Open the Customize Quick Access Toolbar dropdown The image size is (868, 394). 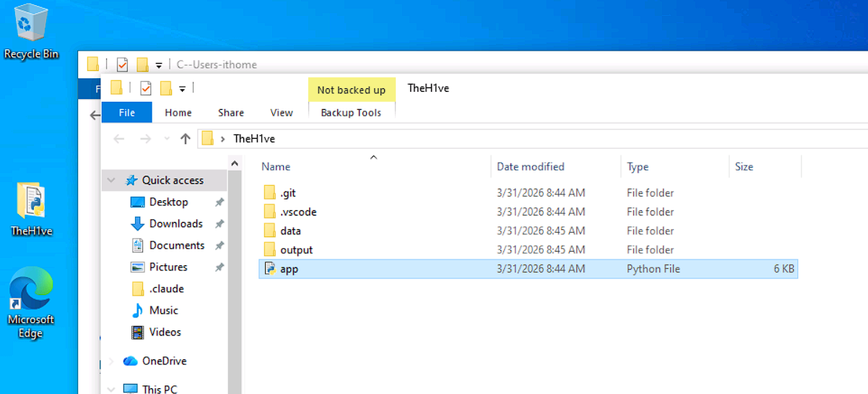tap(183, 88)
